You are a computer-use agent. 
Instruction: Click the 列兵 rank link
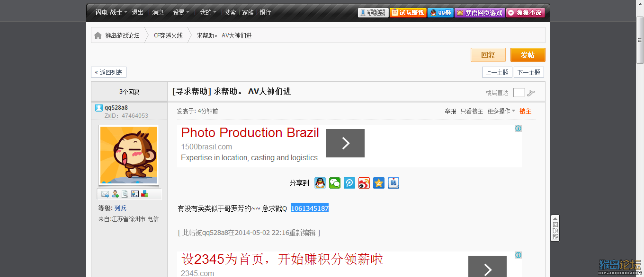click(120, 208)
